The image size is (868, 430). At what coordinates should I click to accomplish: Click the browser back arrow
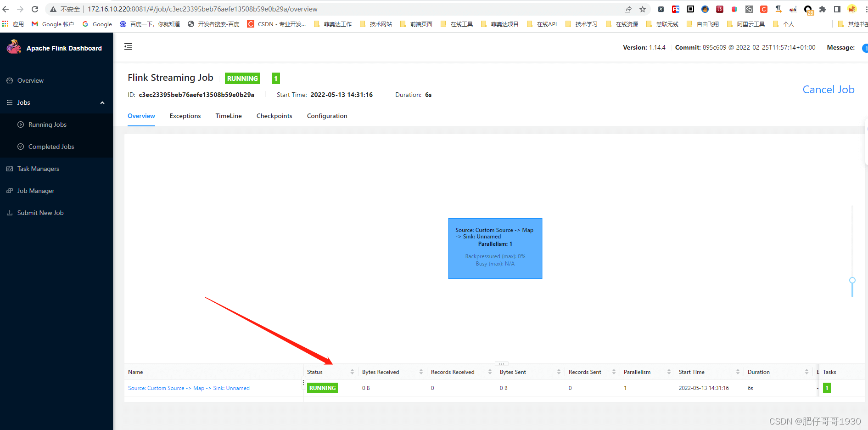pos(6,9)
